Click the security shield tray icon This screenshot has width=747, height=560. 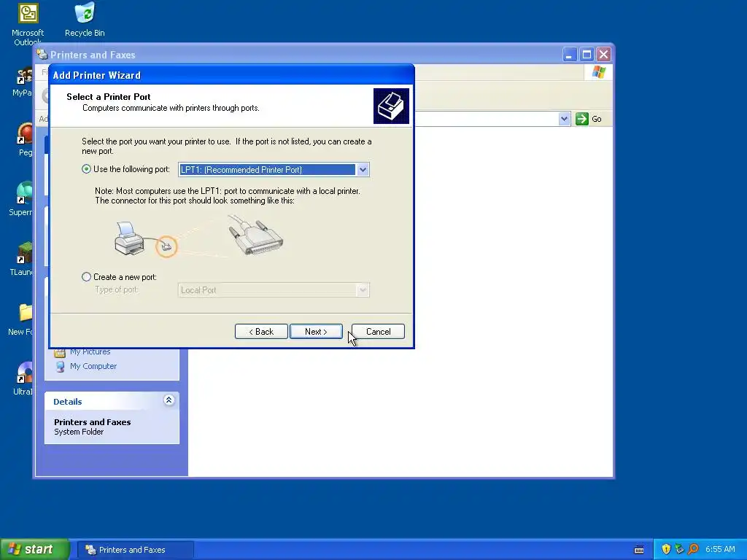tap(666, 549)
